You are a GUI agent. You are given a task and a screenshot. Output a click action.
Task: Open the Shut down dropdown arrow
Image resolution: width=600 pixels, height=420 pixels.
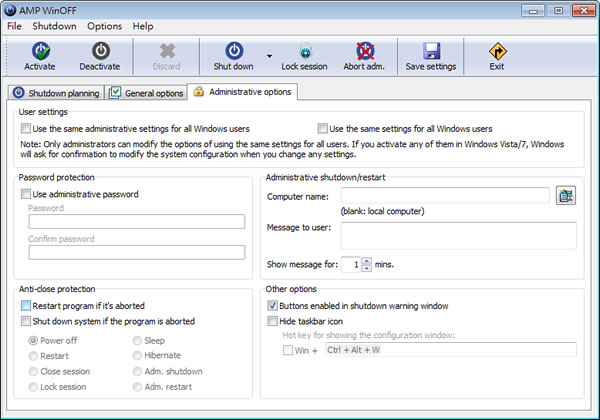click(269, 56)
